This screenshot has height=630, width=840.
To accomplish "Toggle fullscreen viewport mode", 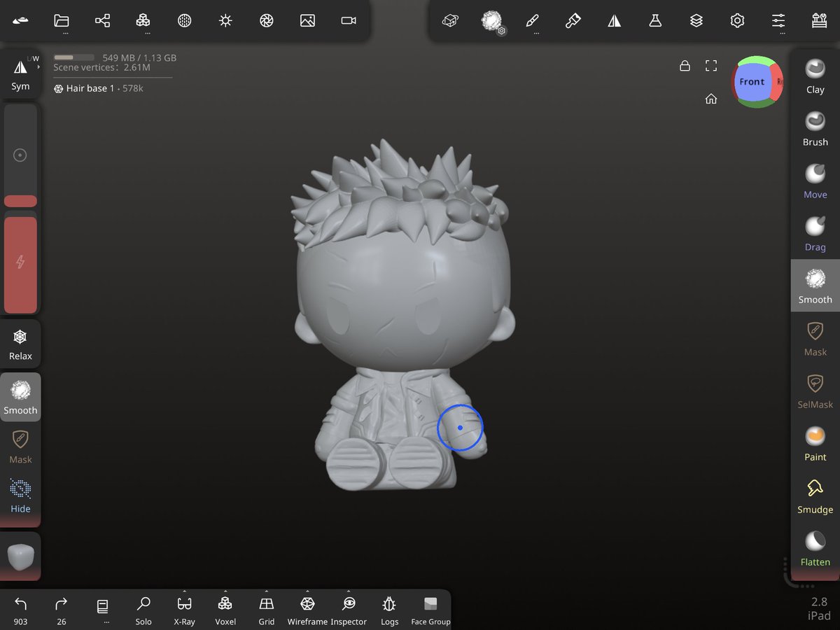I will (x=711, y=66).
